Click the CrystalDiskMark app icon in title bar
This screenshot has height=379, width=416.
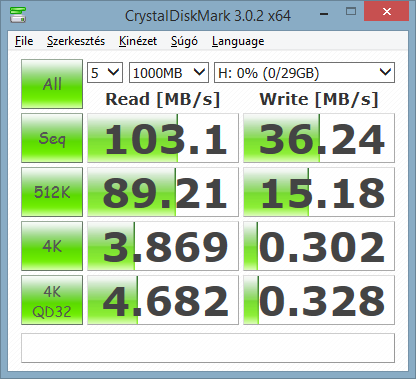[x=17, y=15]
